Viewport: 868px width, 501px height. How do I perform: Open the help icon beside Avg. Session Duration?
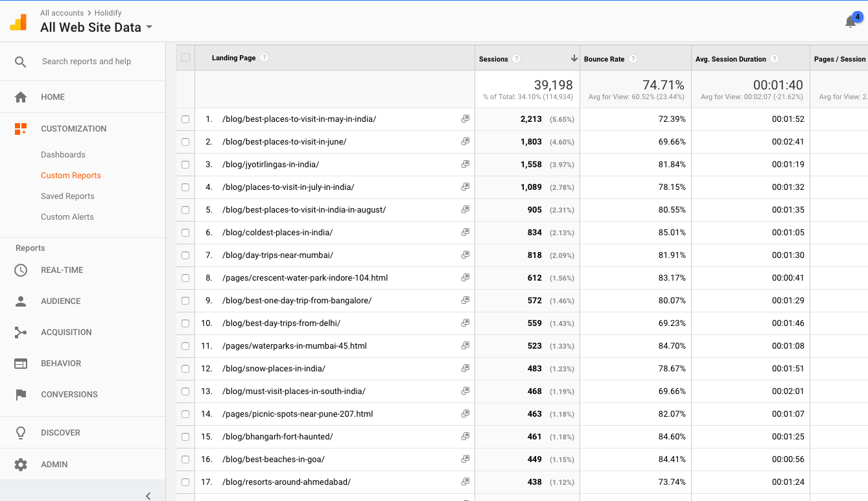(x=775, y=59)
